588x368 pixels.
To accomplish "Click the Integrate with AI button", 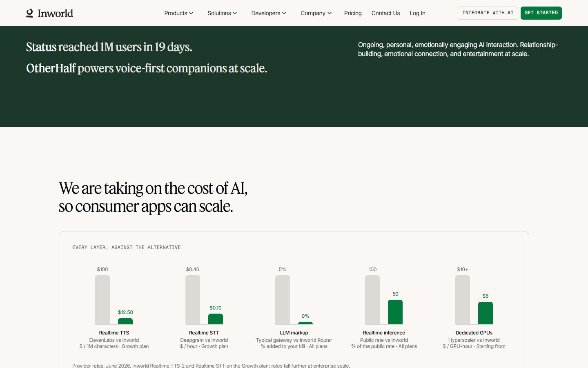I will point(488,13).
